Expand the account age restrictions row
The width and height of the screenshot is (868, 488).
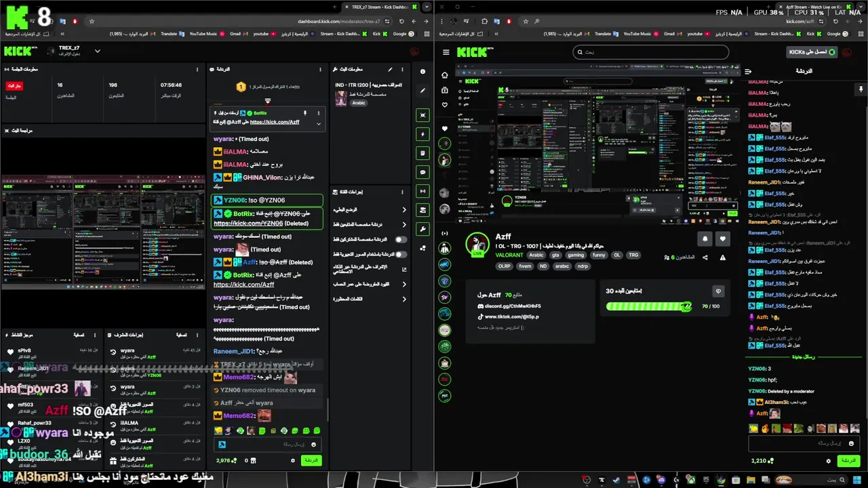pos(369,284)
